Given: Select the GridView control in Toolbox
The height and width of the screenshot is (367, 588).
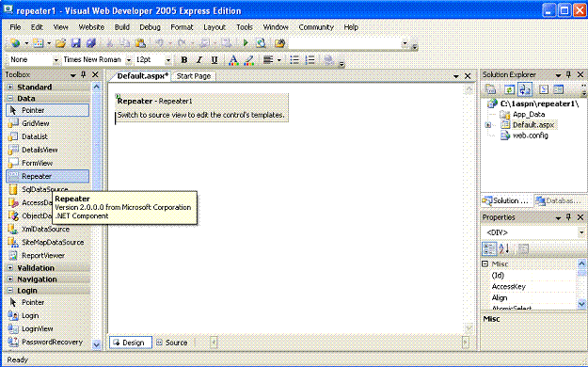Looking at the screenshot, I should [x=48, y=123].
